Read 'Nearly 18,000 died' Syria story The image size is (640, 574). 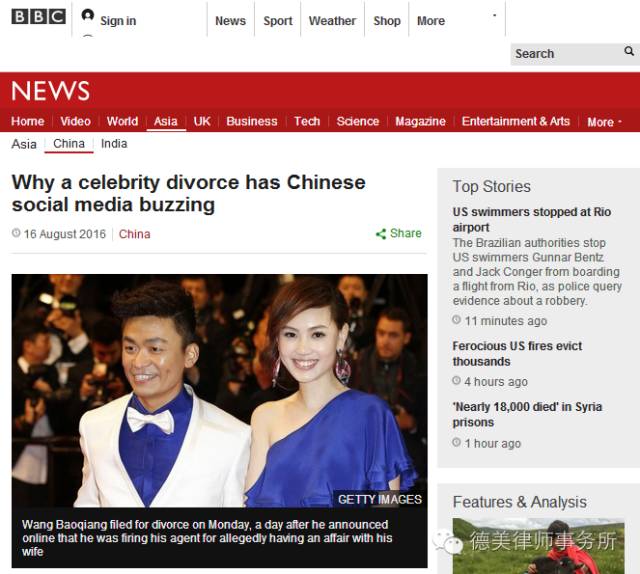[x=526, y=414]
